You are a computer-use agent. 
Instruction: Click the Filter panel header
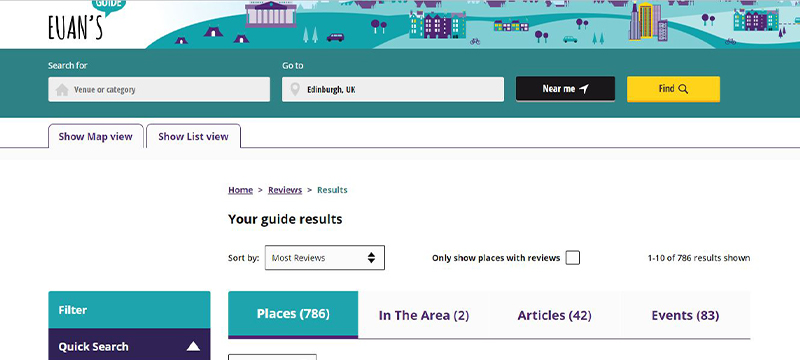click(129, 310)
